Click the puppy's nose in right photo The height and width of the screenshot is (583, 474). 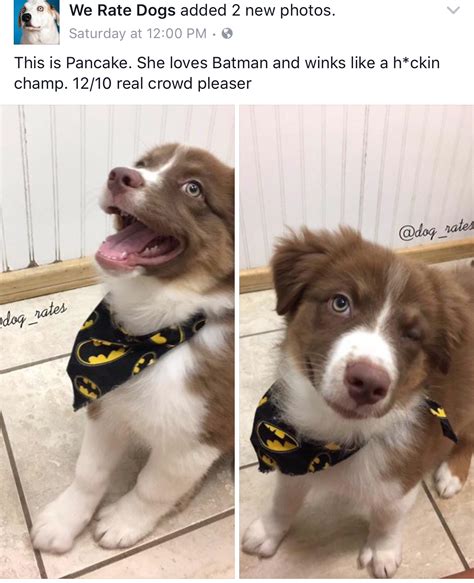(367, 383)
